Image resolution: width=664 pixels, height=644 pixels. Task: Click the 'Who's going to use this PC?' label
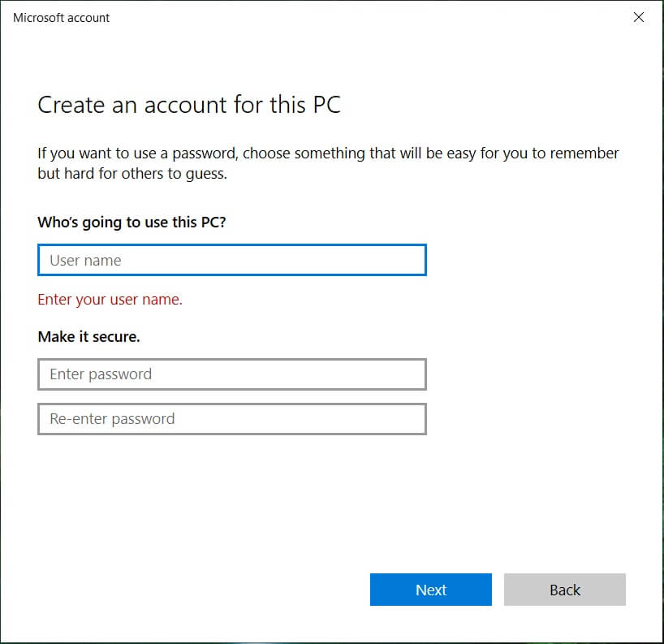coord(132,223)
